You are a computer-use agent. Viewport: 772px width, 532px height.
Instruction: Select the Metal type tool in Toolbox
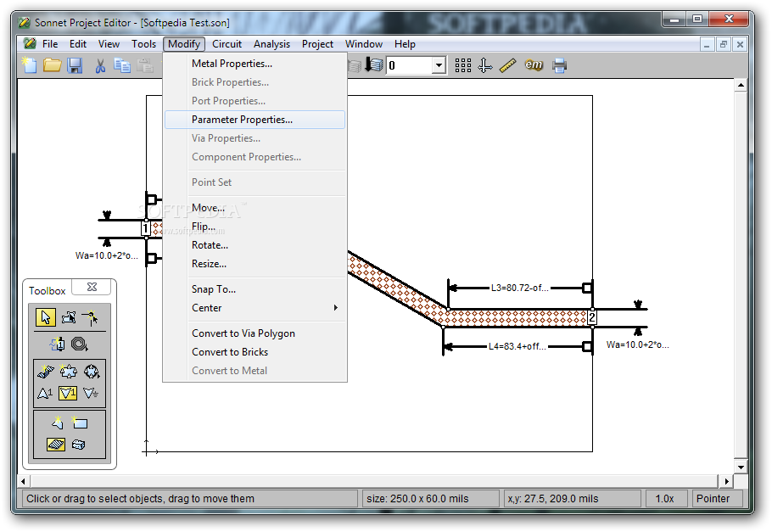point(56,445)
